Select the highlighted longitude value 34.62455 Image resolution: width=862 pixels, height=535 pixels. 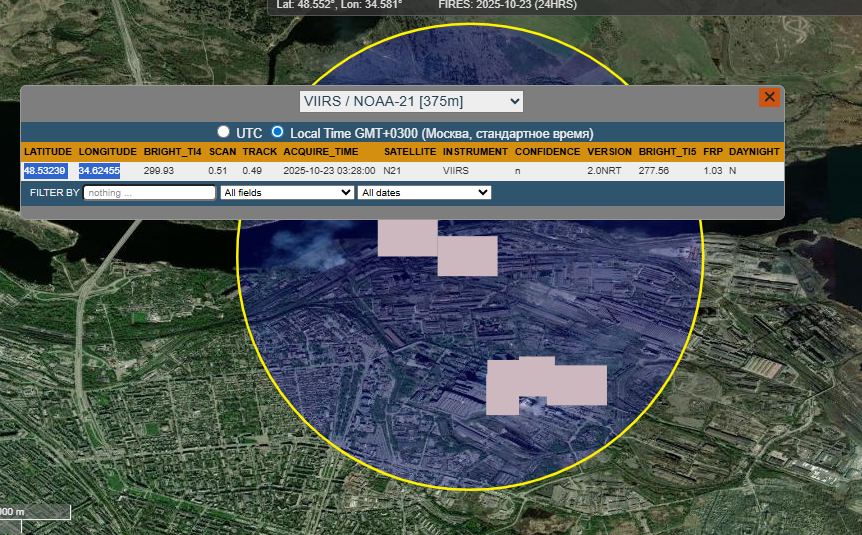(x=99, y=170)
